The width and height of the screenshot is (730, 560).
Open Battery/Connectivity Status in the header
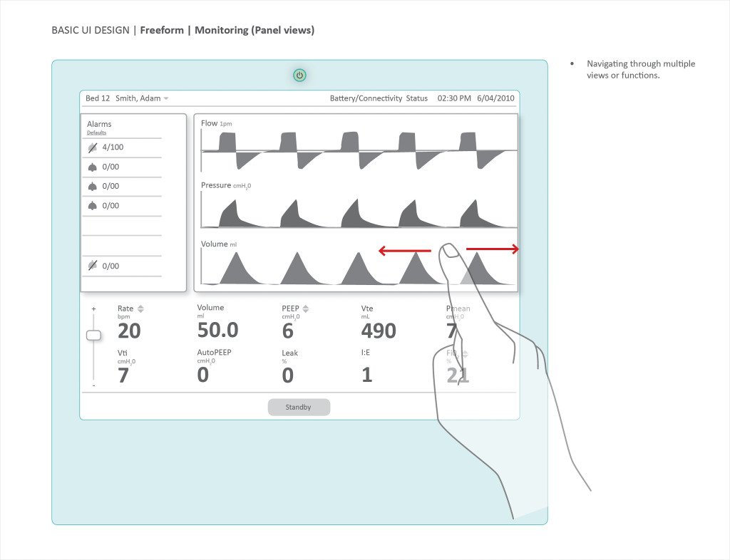tap(379, 98)
